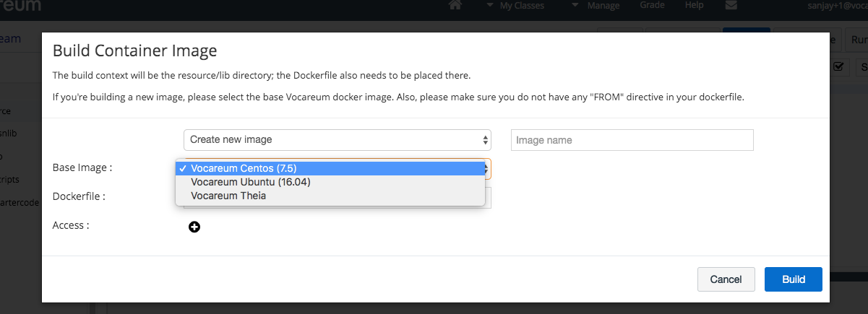Image resolution: width=868 pixels, height=314 pixels.
Task: Open the Help menu item
Action: pyautogui.click(x=695, y=6)
